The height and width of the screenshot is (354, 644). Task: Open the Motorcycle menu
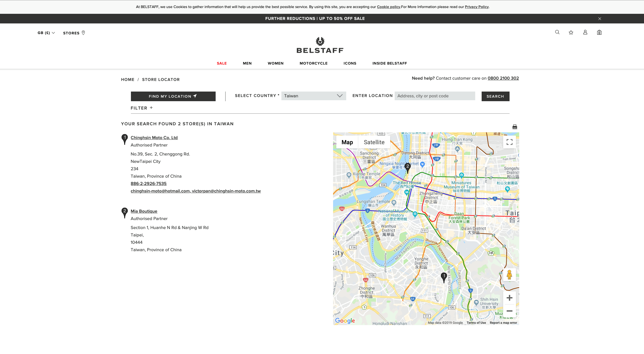point(313,63)
